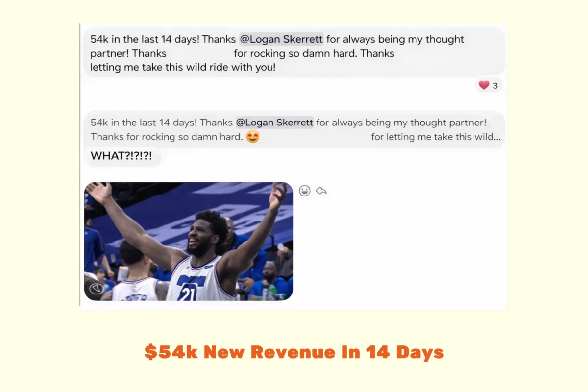Click "54k in the last 14 days!" in the top message
588x392 pixels.
pyautogui.click(x=145, y=39)
